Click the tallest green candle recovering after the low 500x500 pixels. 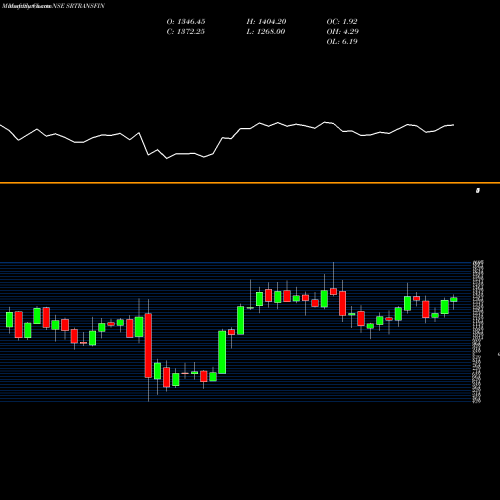pos(222,352)
